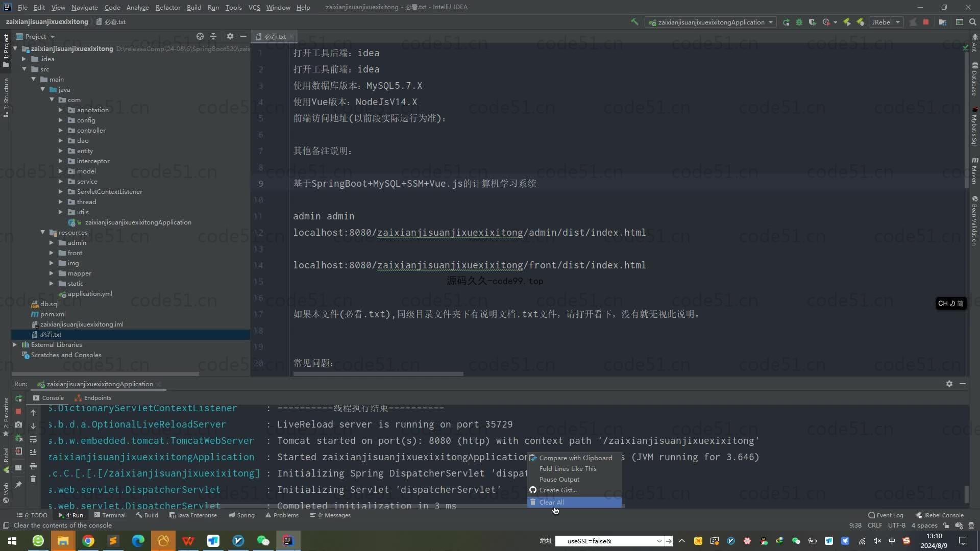Open Project panel settings gear
980x551 pixels.
coord(230,36)
